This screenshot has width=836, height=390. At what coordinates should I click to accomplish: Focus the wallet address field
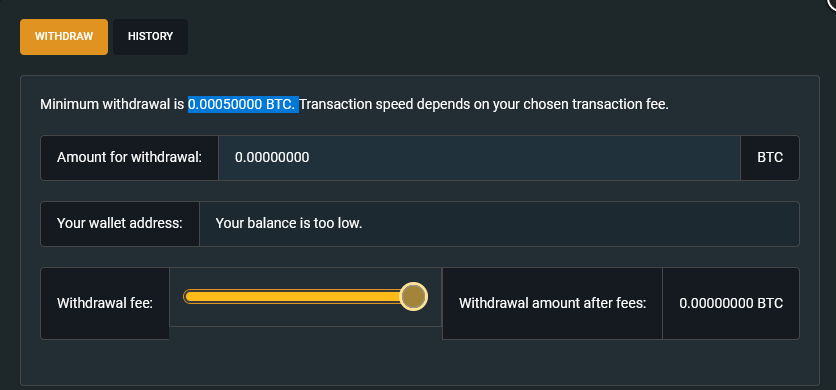point(500,224)
